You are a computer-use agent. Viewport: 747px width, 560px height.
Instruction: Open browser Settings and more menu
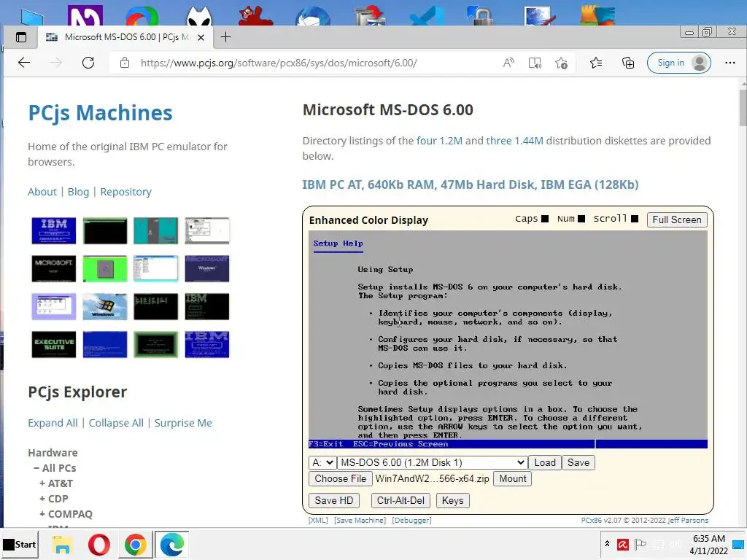pos(729,63)
